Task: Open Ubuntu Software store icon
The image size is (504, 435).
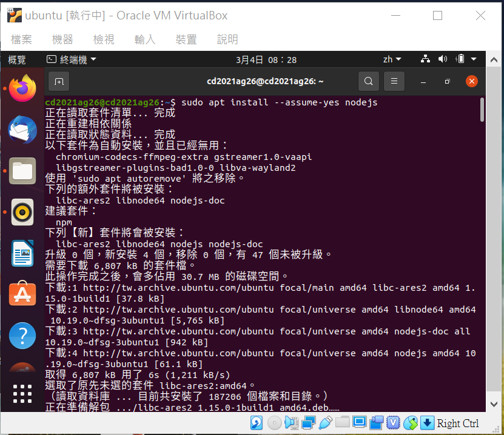Action: pyautogui.click(x=22, y=294)
